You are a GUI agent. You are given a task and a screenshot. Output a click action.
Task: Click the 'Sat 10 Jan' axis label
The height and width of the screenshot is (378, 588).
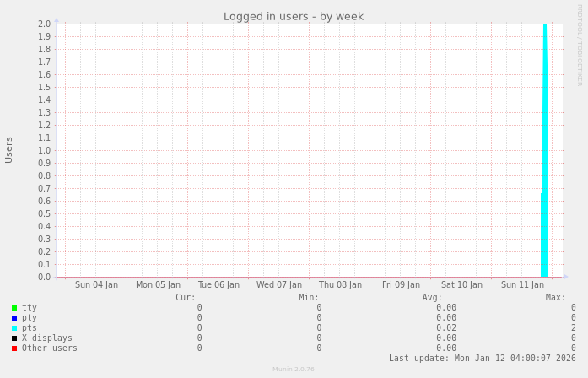coord(461,284)
